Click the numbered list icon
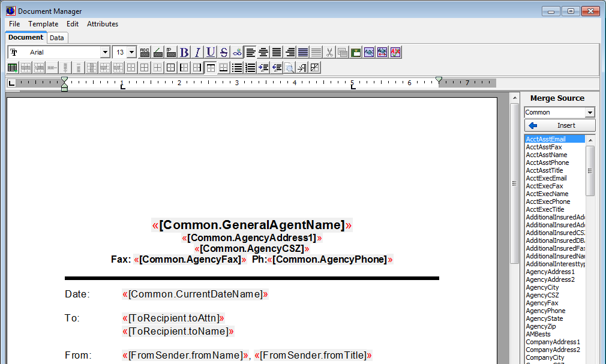 click(250, 68)
